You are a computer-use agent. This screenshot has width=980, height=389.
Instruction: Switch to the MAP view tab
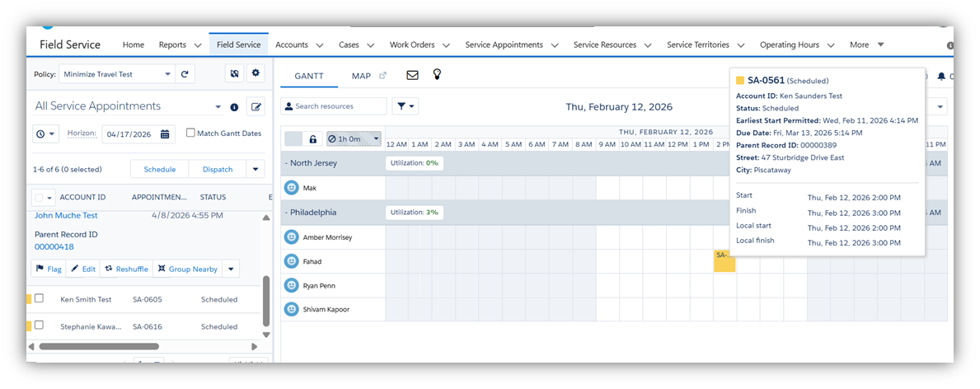pyautogui.click(x=361, y=76)
